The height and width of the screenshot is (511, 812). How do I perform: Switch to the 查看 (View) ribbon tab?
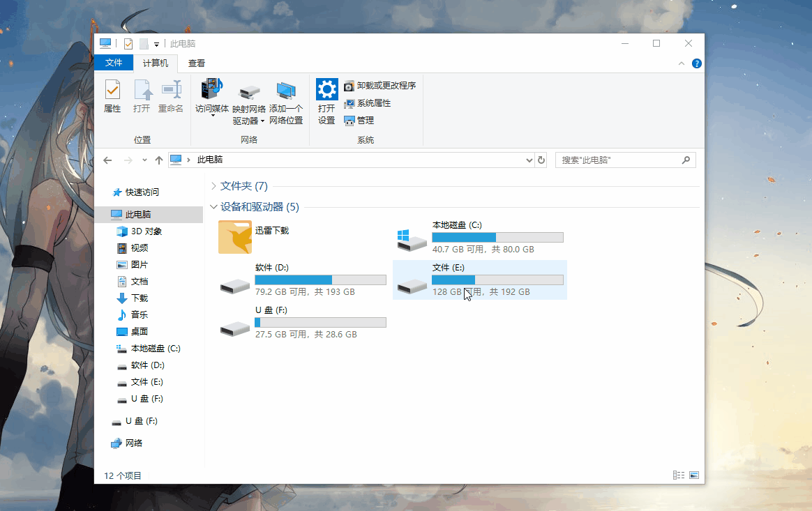click(x=195, y=63)
